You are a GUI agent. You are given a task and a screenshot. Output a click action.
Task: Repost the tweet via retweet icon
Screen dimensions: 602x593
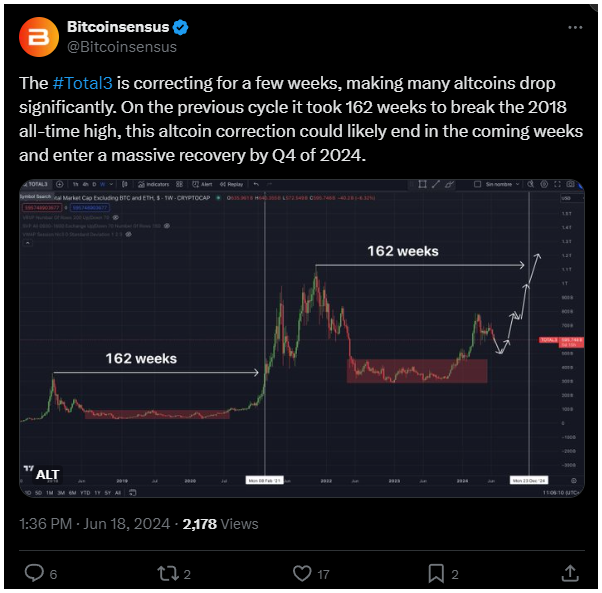coord(168,573)
